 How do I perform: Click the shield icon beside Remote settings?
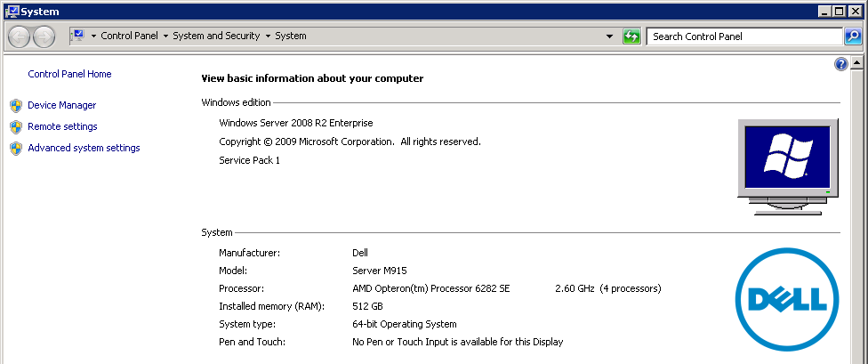[x=16, y=127]
